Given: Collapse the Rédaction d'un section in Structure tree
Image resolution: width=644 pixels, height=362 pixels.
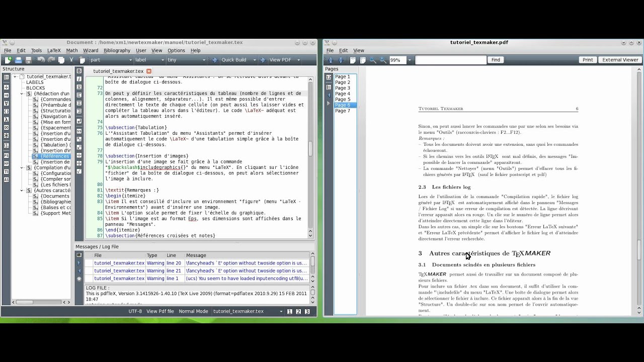Looking at the screenshot, I should 22,94.
